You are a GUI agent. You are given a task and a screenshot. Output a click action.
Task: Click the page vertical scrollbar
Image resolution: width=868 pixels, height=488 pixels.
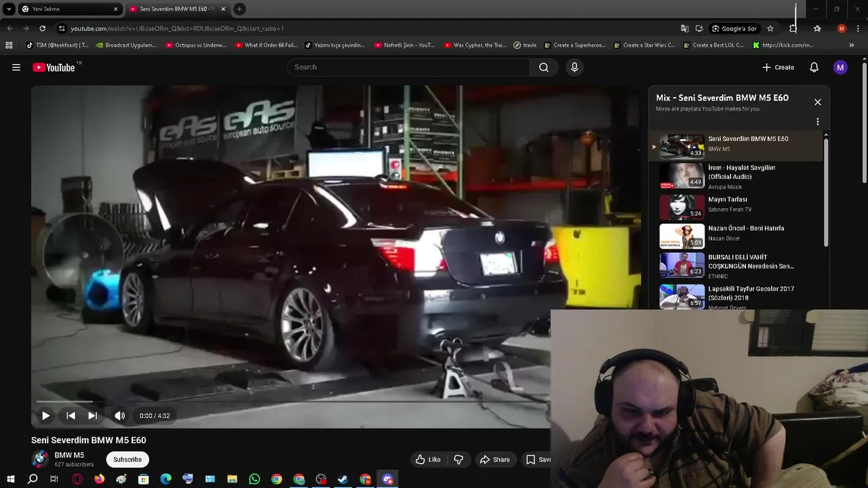[864, 122]
